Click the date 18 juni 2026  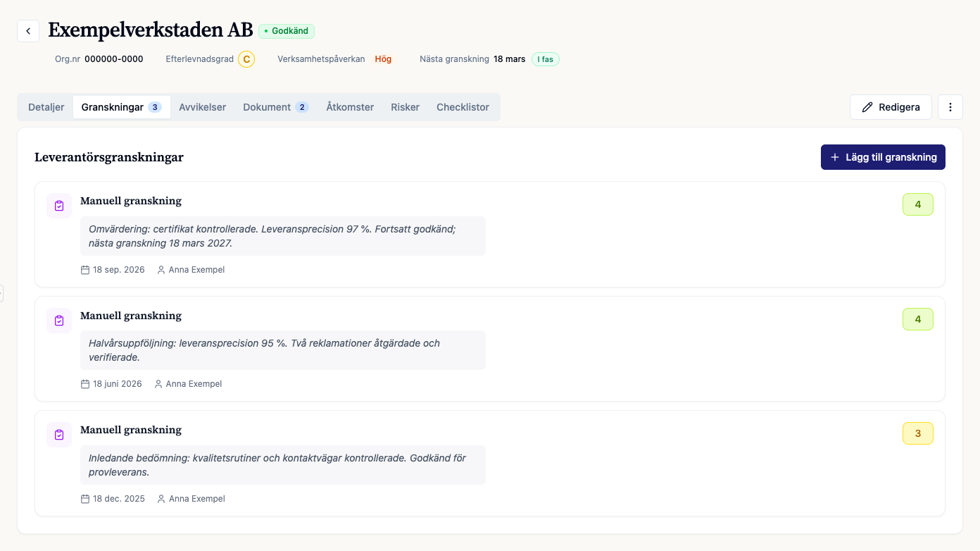click(x=118, y=384)
